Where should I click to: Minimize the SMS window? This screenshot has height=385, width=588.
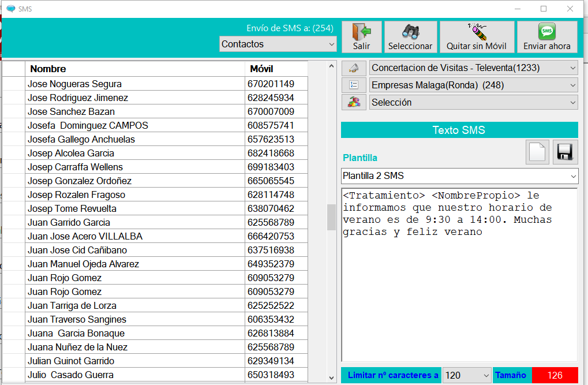click(x=518, y=9)
